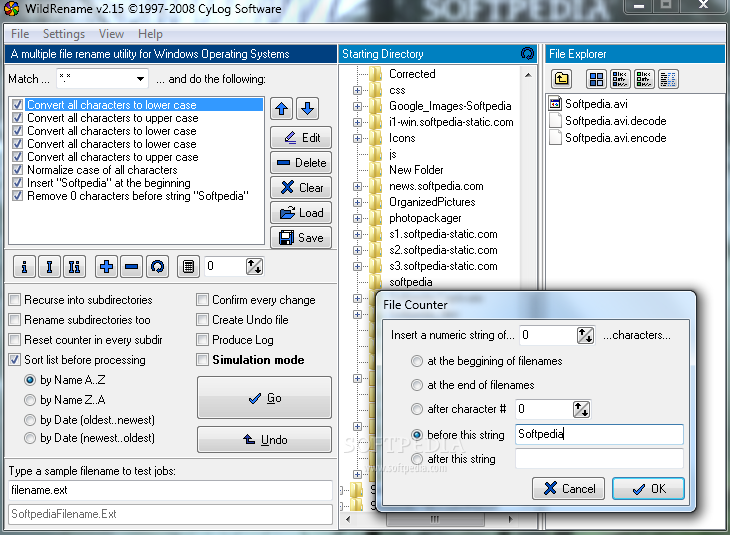Screen dimensions: 730x535
Task: Click the blue minus remove job icon
Action: pyautogui.click(x=132, y=267)
